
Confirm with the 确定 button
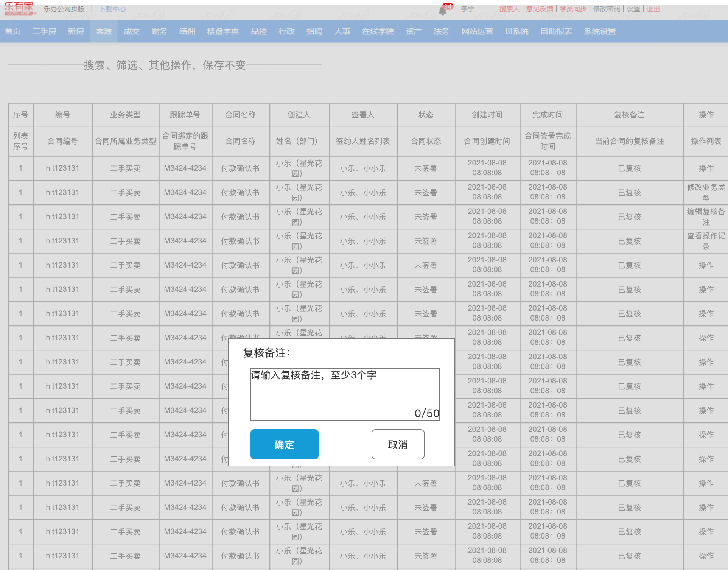tap(284, 444)
